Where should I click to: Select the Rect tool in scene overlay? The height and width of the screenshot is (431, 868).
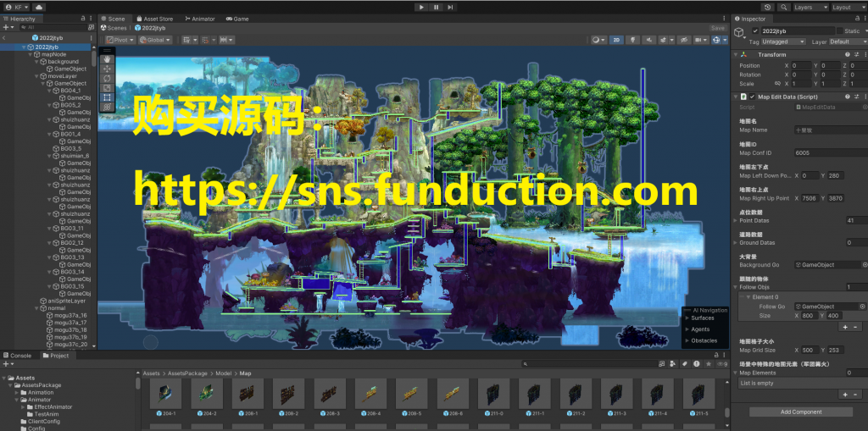coord(108,97)
